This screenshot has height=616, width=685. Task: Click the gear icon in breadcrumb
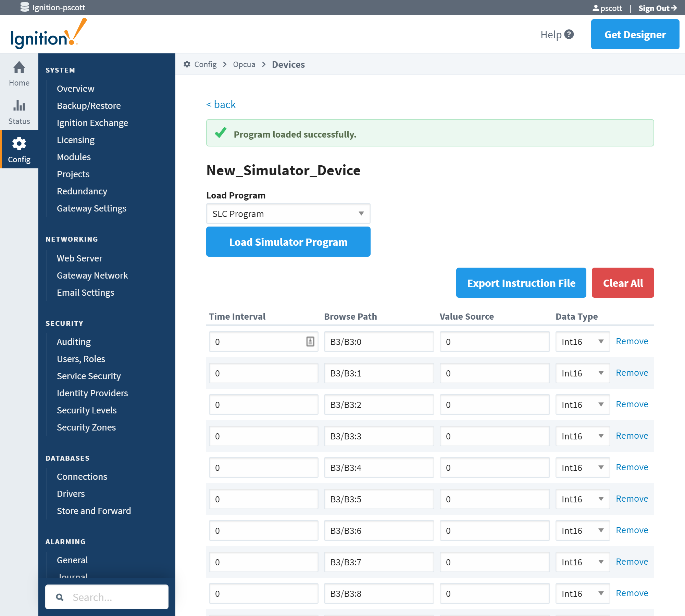(x=187, y=64)
